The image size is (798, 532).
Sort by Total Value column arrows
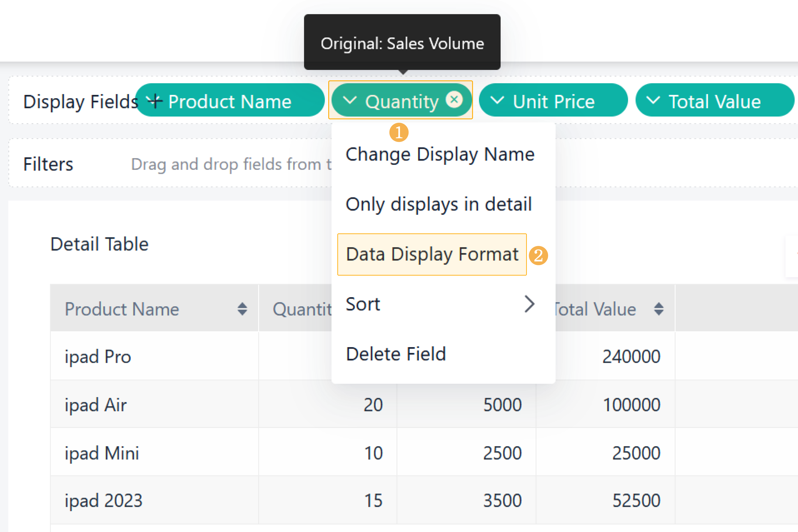coord(659,309)
